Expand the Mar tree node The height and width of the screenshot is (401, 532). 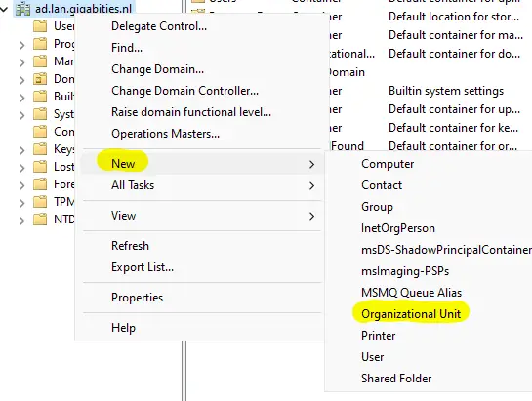point(22,62)
